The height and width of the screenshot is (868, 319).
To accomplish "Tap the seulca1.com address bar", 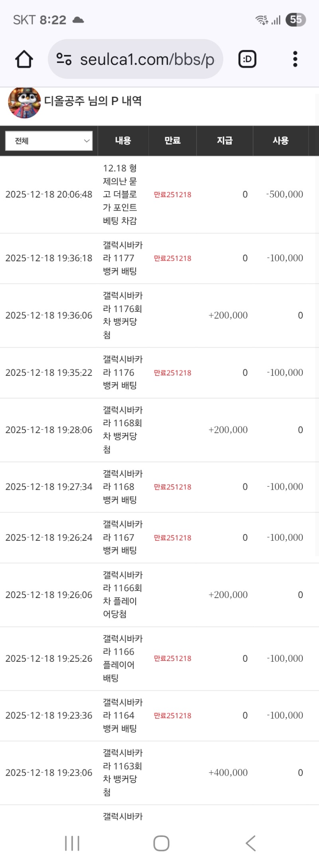I will pos(147,59).
